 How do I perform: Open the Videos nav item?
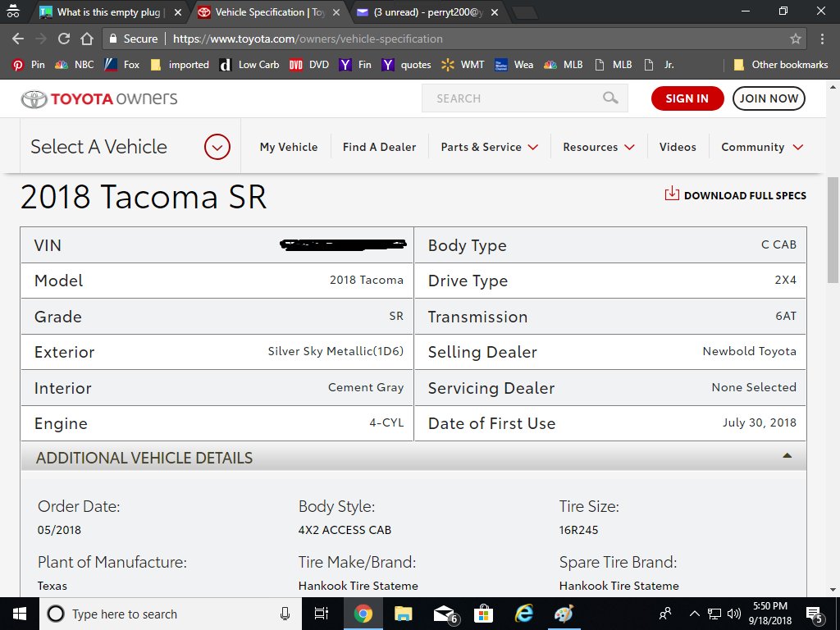(678, 147)
